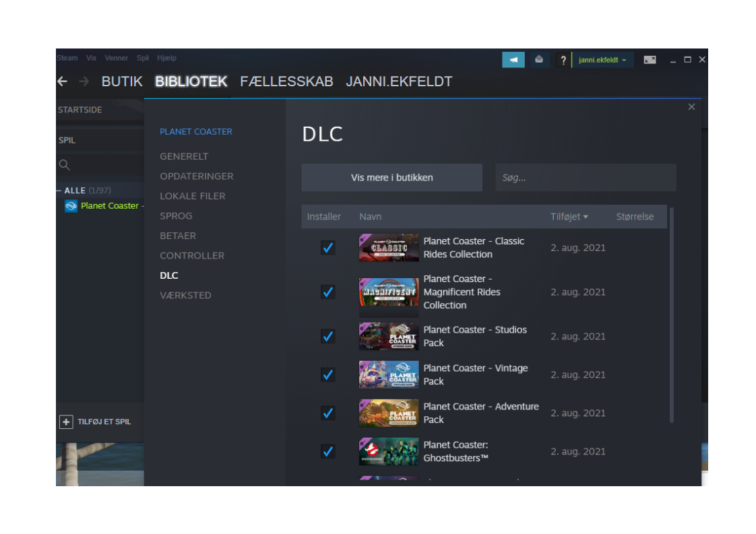Click STARTSIDE in library sidebar

pyautogui.click(x=80, y=110)
